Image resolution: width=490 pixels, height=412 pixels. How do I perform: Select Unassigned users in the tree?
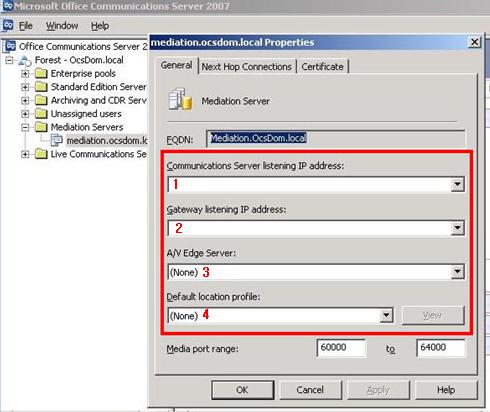tap(86, 114)
